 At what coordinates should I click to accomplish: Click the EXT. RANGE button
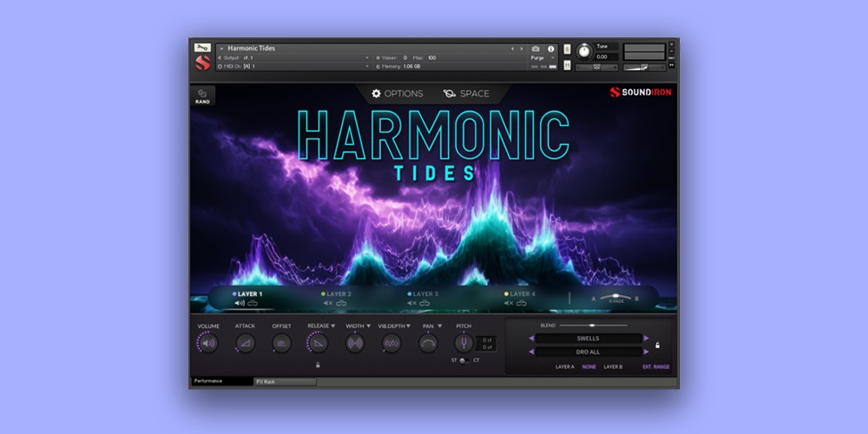click(x=655, y=367)
